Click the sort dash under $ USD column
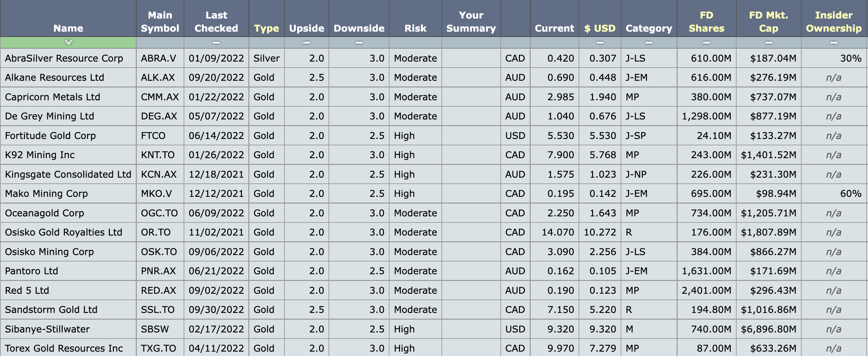This screenshot has width=868, height=356. [600, 43]
